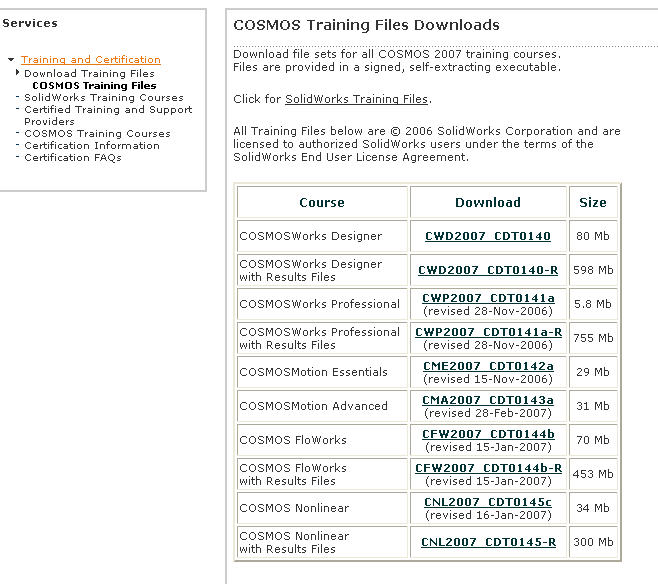The image size is (658, 584).
Task: Click the Size column header
Action: pyautogui.click(x=593, y=202)
